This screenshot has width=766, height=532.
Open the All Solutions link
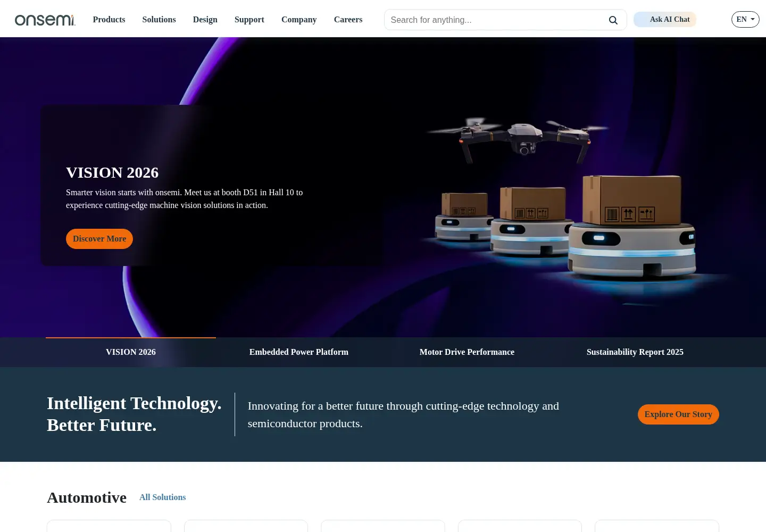click(x=163, y=497)
